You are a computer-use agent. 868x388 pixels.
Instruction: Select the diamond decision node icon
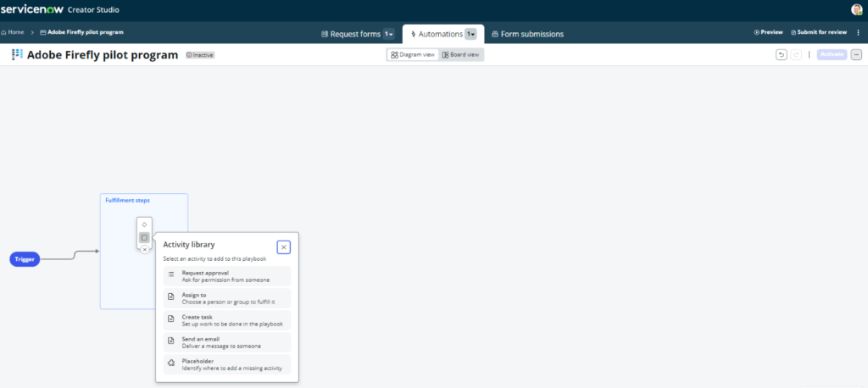(144, 224)
